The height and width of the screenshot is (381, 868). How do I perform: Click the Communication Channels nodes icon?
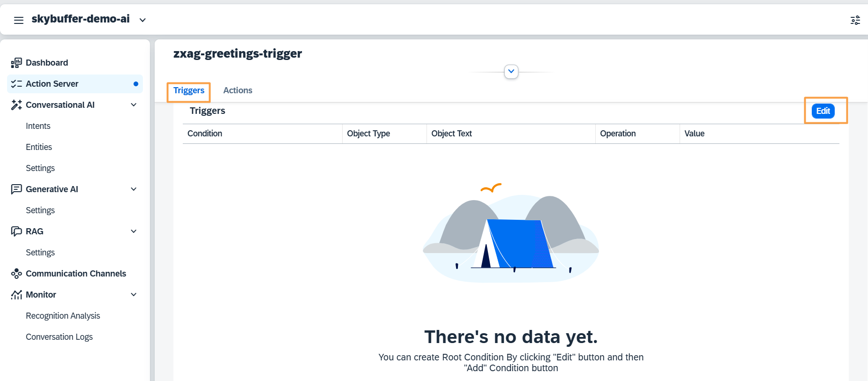pyautogui.click(x=16, y=274)
